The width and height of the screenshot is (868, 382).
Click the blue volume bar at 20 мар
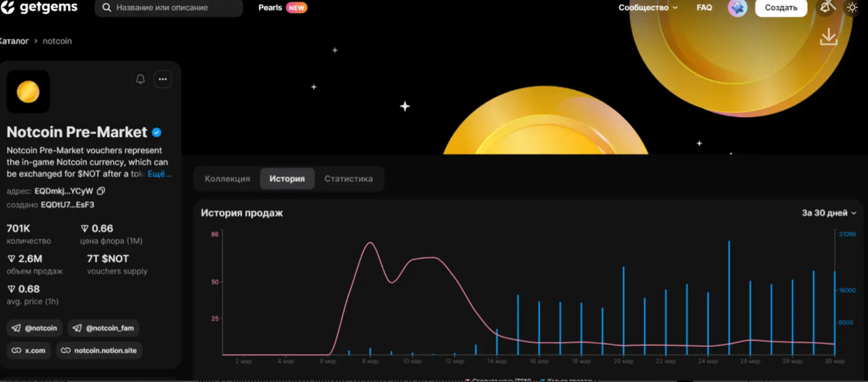tap(623, 311)
